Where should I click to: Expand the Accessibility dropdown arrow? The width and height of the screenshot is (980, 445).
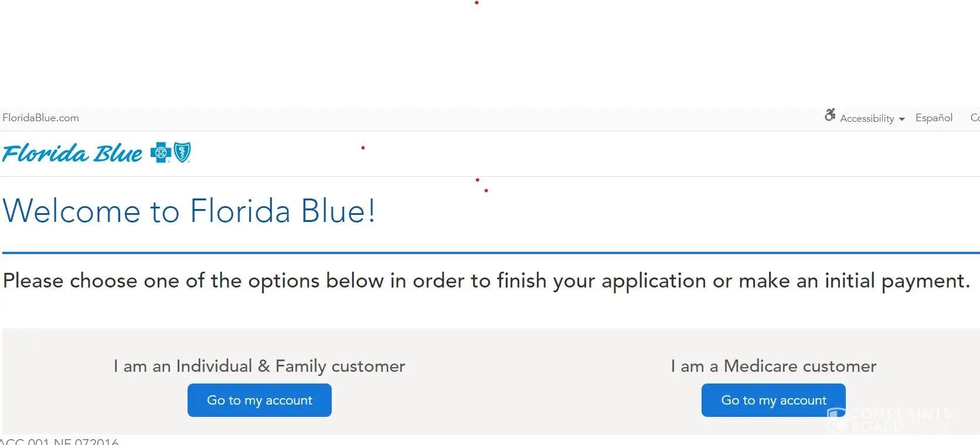[901, 119]
